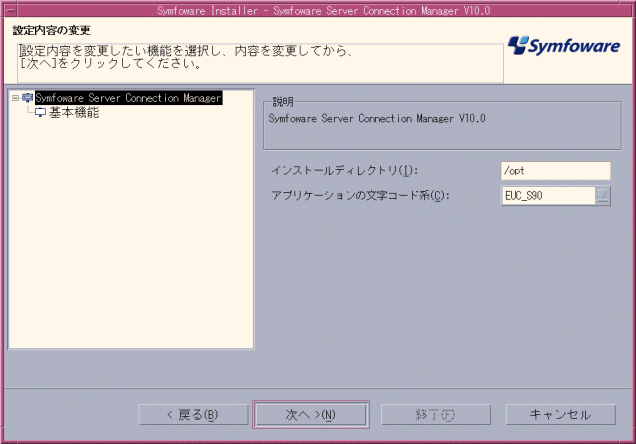Click the 次へ >(N) next button

click(311, 415)
